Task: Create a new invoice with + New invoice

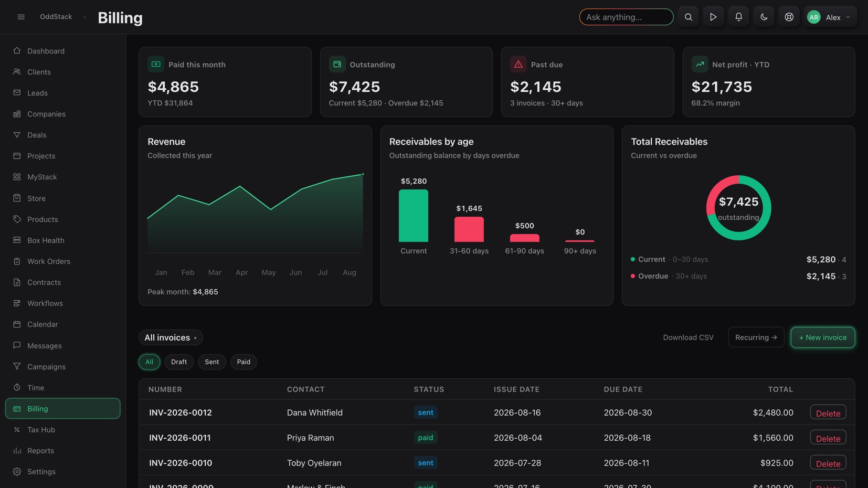Action: point(823,337)
